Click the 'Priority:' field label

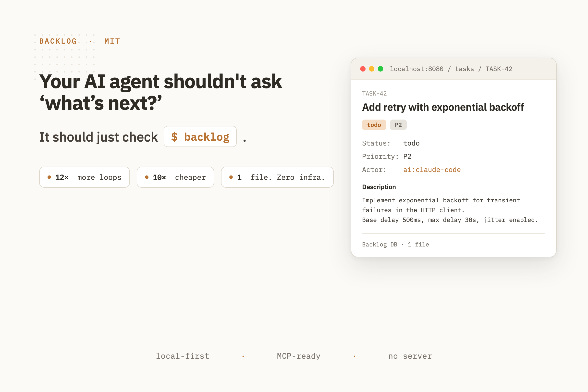tap(380, 157)
